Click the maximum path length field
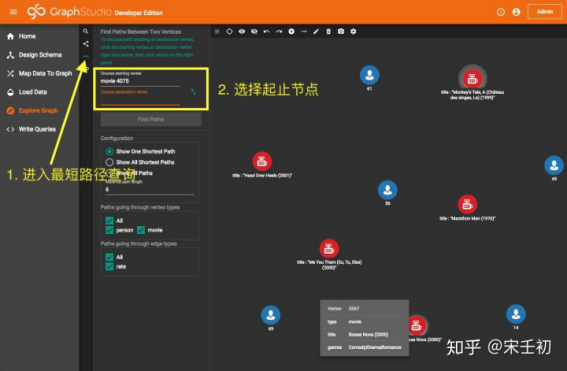The image size is (567, 371). click(150, 189)
